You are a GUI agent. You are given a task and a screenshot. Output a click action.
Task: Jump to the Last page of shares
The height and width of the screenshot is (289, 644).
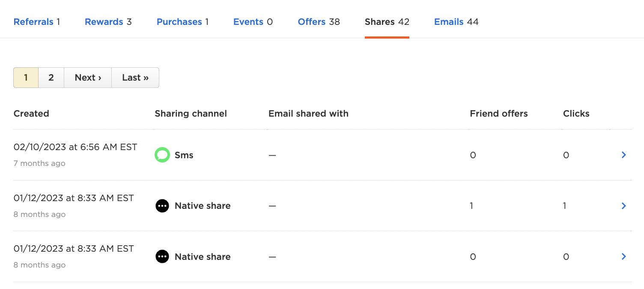tap(135, 78)
